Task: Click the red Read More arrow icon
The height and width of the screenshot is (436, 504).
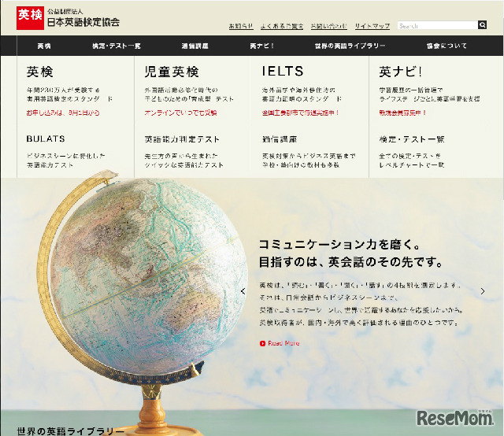Action: click(262, 343)
